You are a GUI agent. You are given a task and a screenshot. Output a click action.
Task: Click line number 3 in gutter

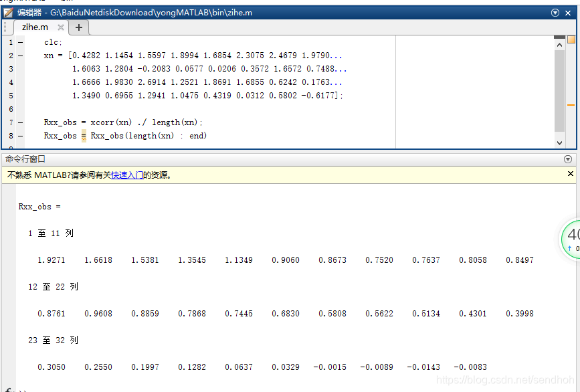point(11,69)
